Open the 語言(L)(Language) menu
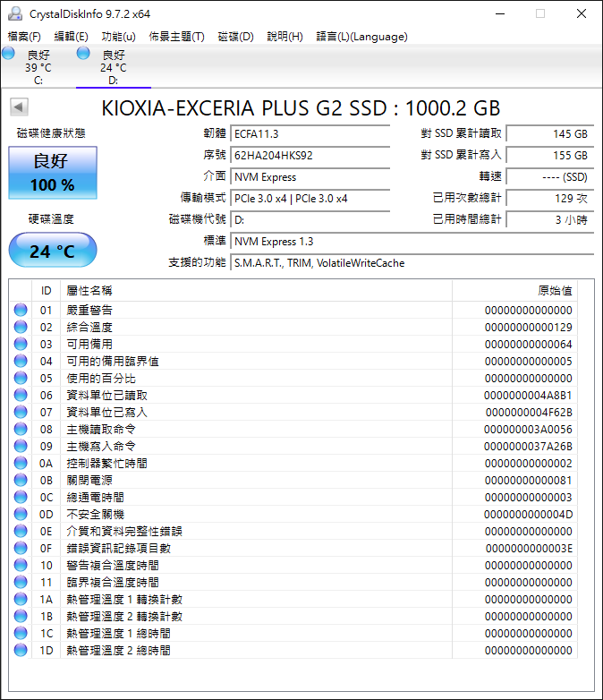 (362, 37)
